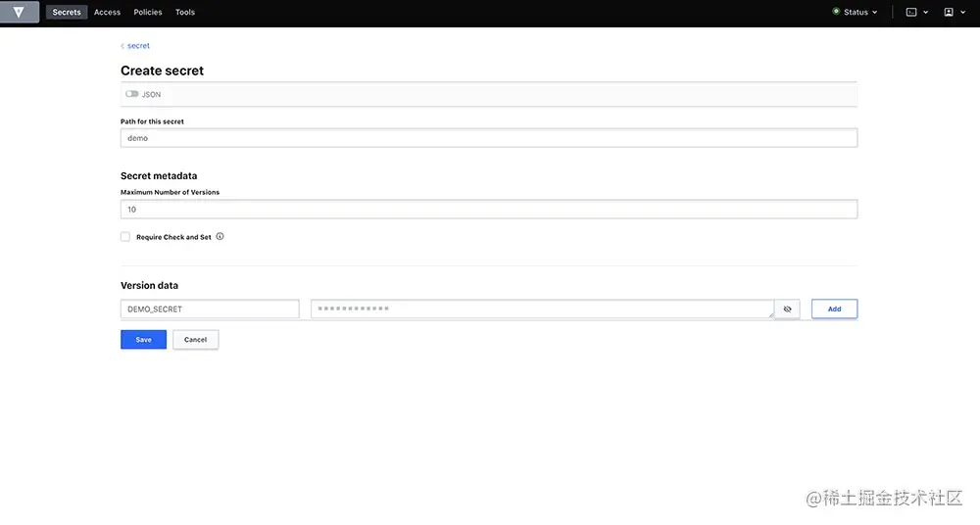Expand the user menu dropdown arrow
The width and height of the screenshot is (980, 525).
coord(962,12)
